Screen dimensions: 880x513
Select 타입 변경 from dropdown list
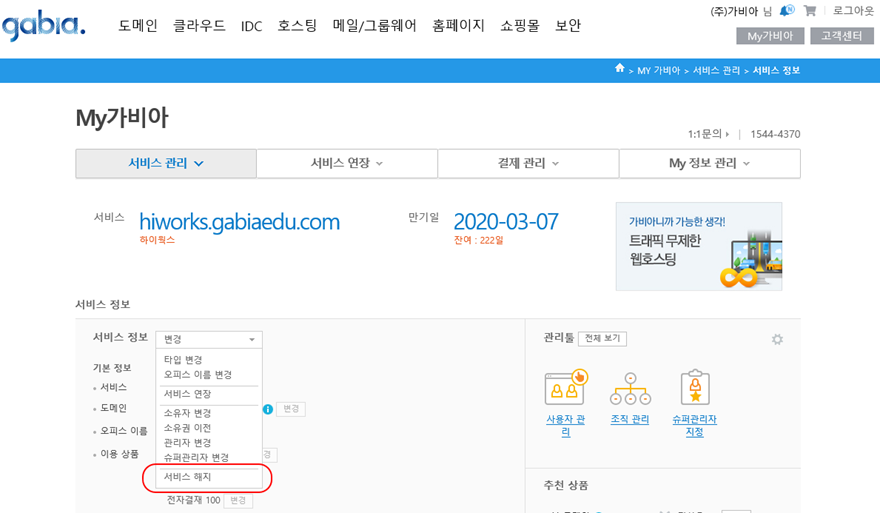(183, 360)
